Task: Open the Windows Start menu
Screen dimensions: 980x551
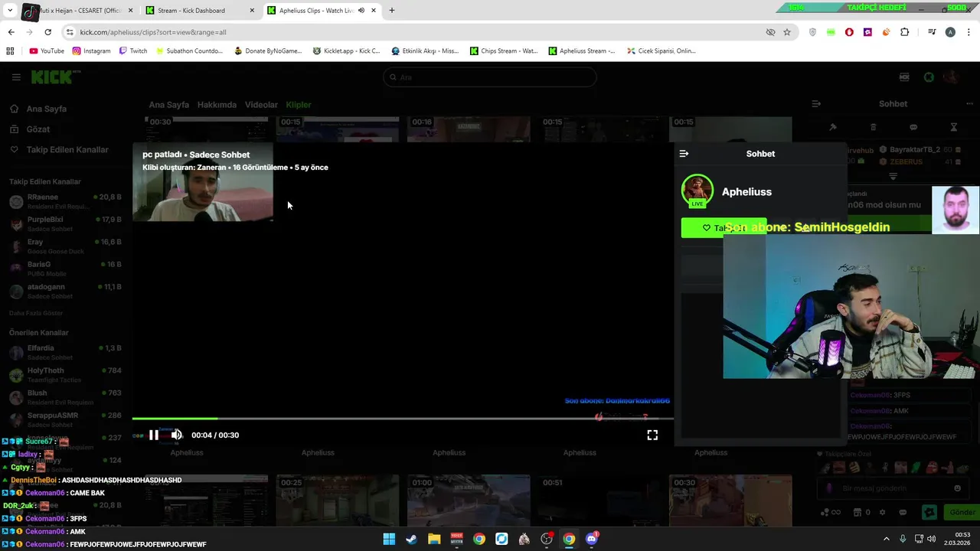Action: 389,539
